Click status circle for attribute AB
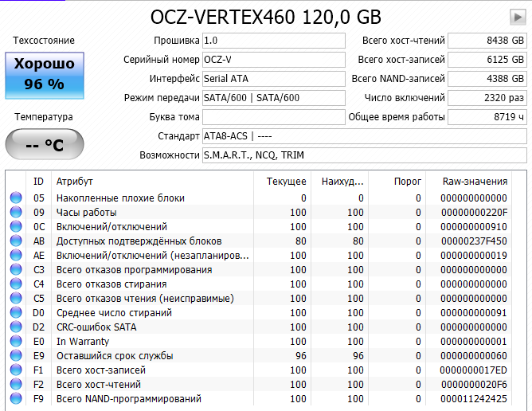The height and width of the screenshot is (411, 532). (x=16, y=241)
